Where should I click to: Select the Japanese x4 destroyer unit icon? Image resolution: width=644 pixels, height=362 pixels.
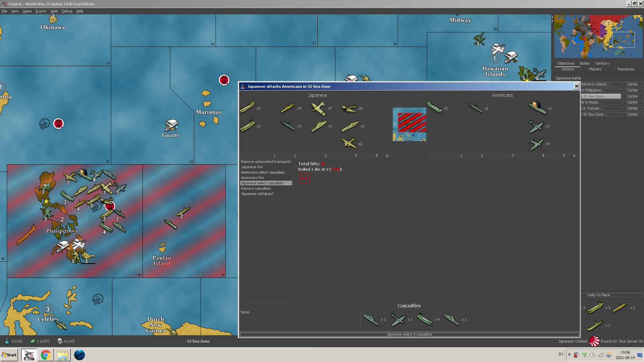click(x=288, y=108)
